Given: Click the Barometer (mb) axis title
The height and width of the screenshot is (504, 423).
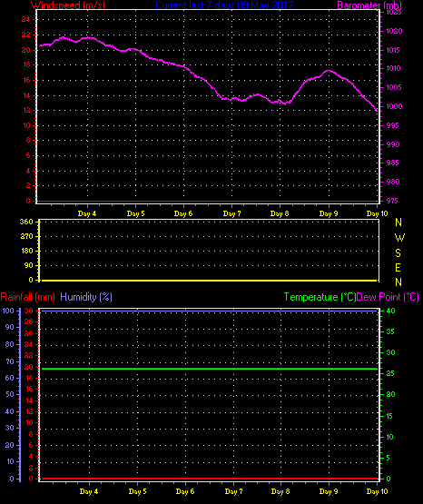Looking at the screenshot, I should pos(369,5).
